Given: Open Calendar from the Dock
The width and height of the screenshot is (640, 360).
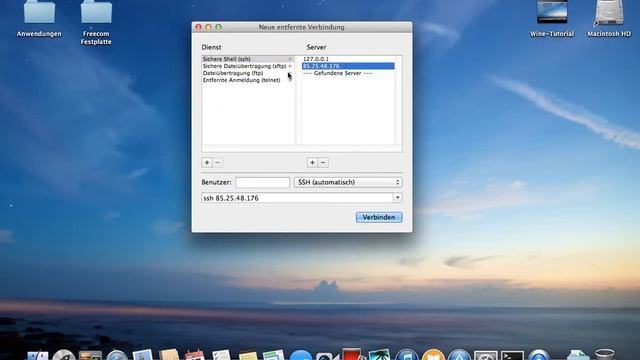Looking at the screenshot, I should (195, 355).
